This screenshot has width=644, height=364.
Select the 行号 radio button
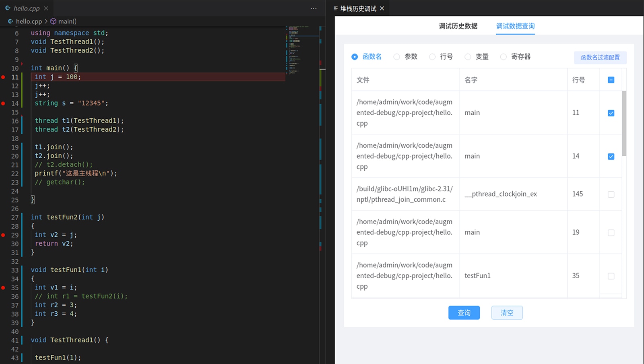[432, 57]
